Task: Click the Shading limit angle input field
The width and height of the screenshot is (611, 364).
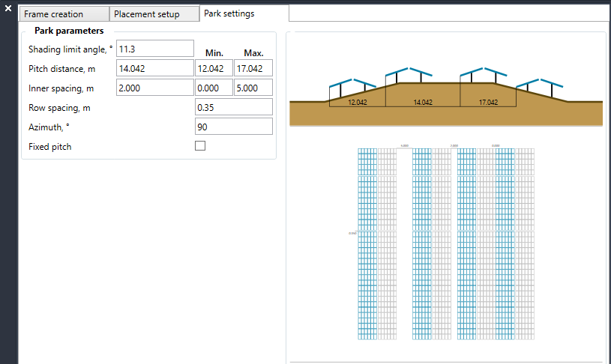Action: click(x=155, y=49)
